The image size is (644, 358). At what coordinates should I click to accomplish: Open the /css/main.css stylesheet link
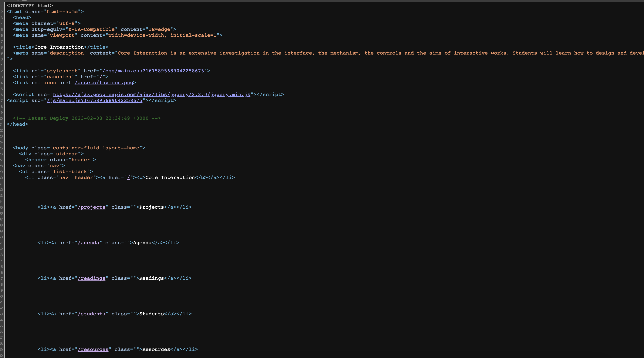[153, 71]
